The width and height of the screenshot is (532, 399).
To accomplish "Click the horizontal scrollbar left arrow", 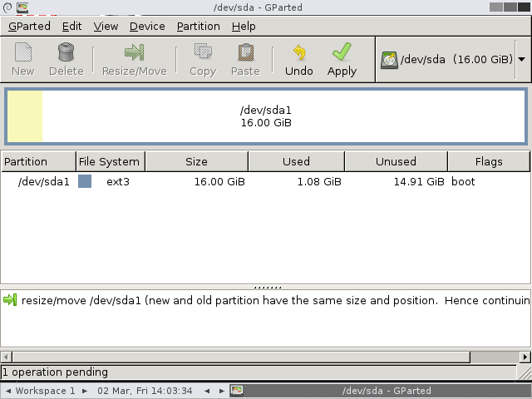I will (6, 357).
